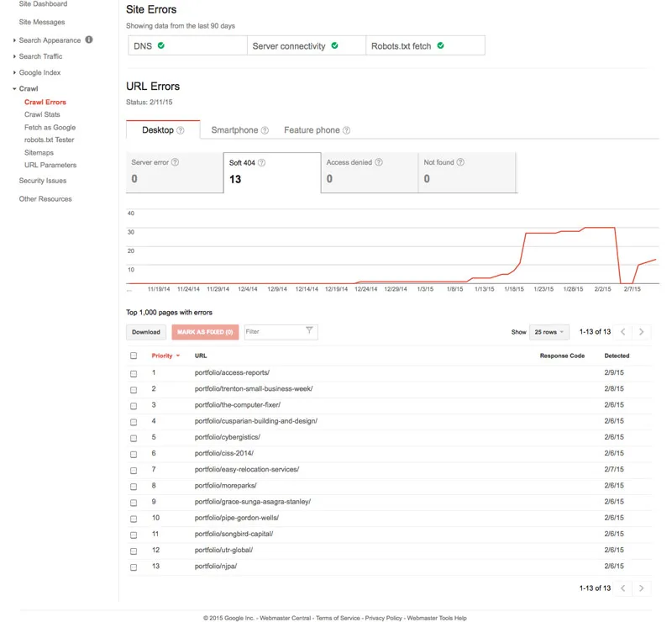Check the box for portfolio/cybergistics/
The image size is (672, 622).
pyautogui.click(x=134, y=439)
